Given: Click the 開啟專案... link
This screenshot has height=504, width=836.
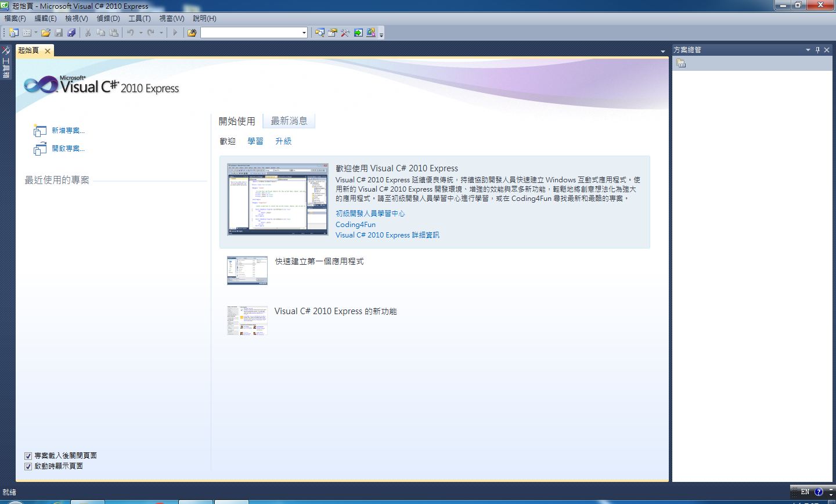Looking at the screenshot, I should tap(68, 149).
